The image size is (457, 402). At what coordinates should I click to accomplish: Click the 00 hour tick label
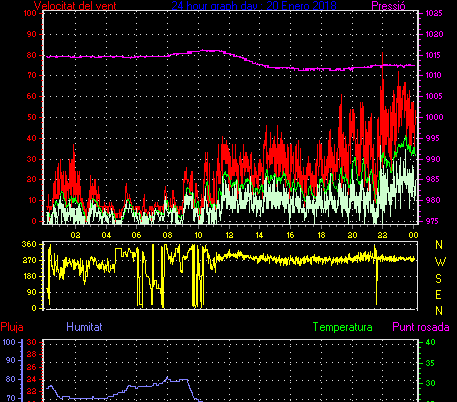[x=413, y=235]
